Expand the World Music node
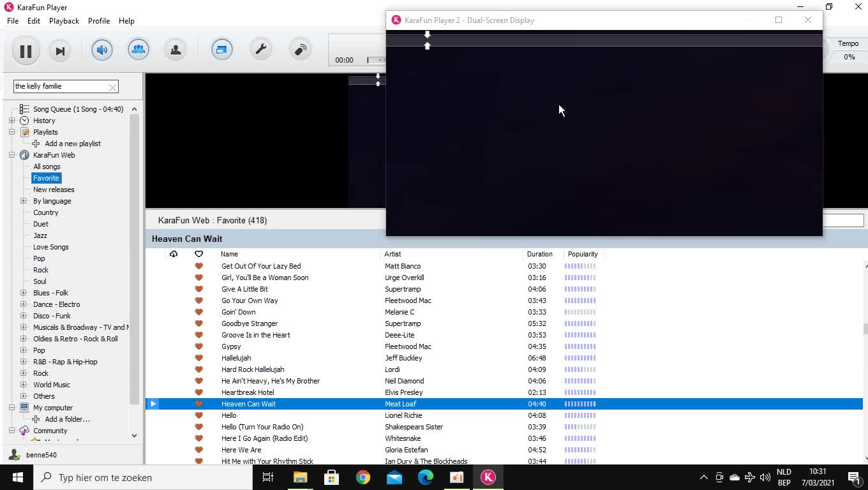The image size is (868, 490). 24,385
